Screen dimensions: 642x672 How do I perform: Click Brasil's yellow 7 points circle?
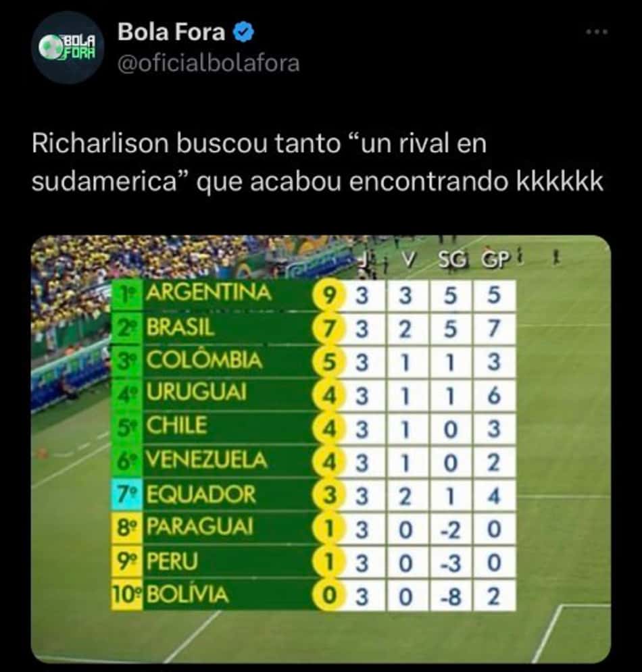click(328, 329)
